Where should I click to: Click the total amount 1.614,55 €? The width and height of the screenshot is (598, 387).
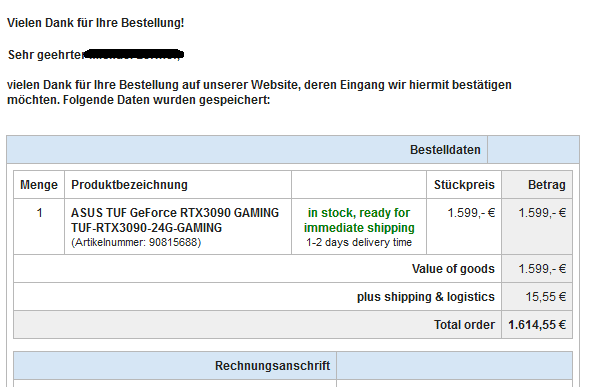tap(537, 325)
